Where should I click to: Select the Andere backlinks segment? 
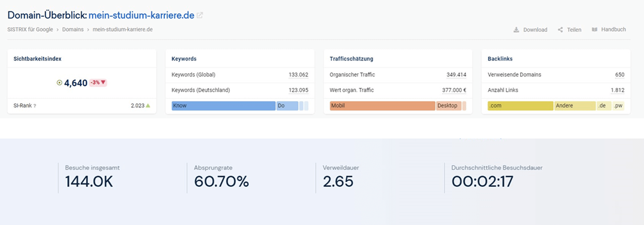tap(575, 106)
